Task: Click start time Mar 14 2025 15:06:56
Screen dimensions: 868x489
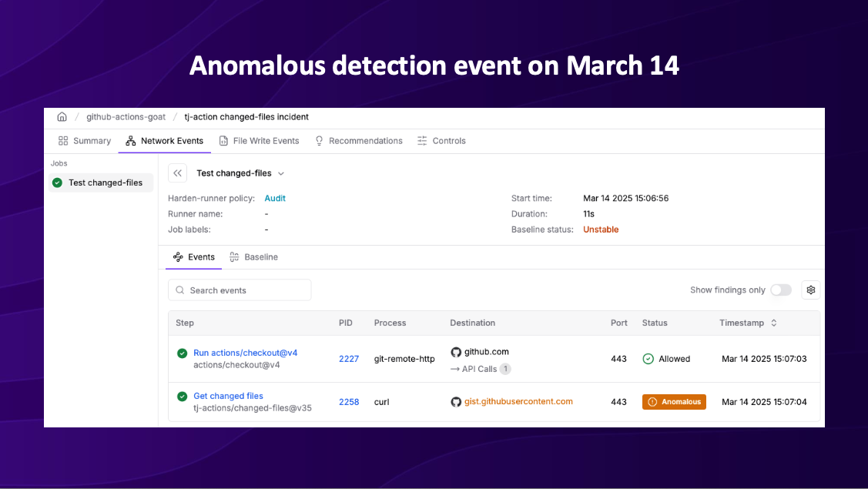Action: [x=625, y=198]
